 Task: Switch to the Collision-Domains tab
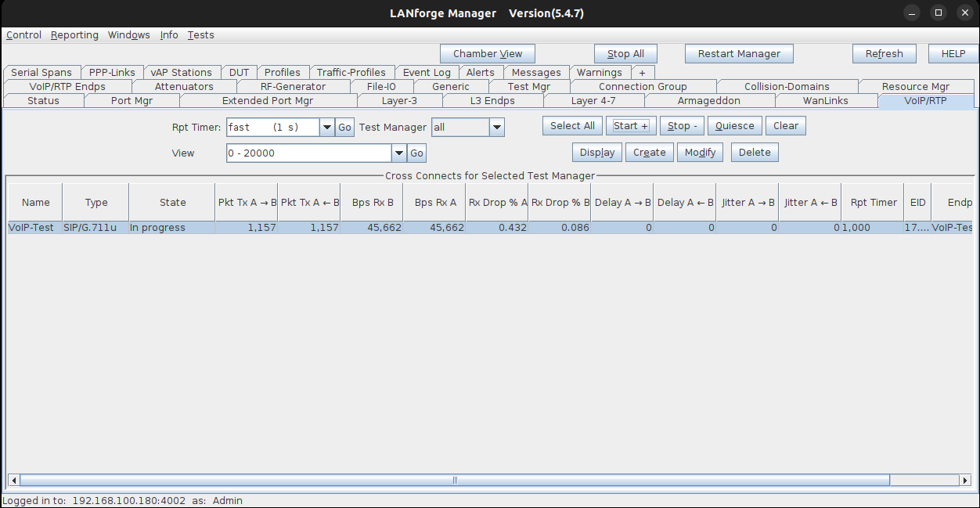point(787,86)
